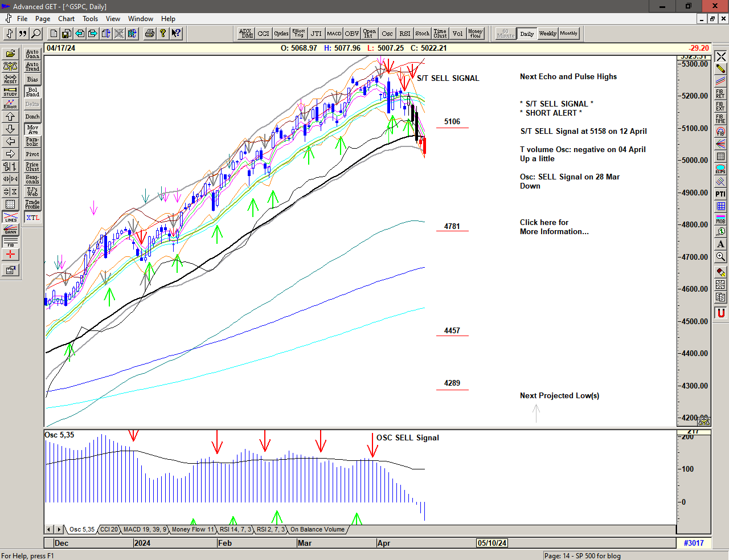This screenshot has width=729, height=560.
Task: Click the red crosshair cursor icon
Action: (10, 255)
